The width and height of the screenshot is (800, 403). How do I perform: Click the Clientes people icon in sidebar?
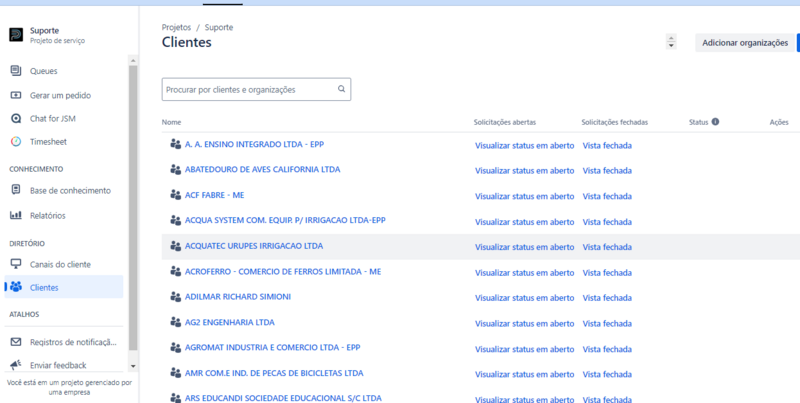click(x=16, y=287)
